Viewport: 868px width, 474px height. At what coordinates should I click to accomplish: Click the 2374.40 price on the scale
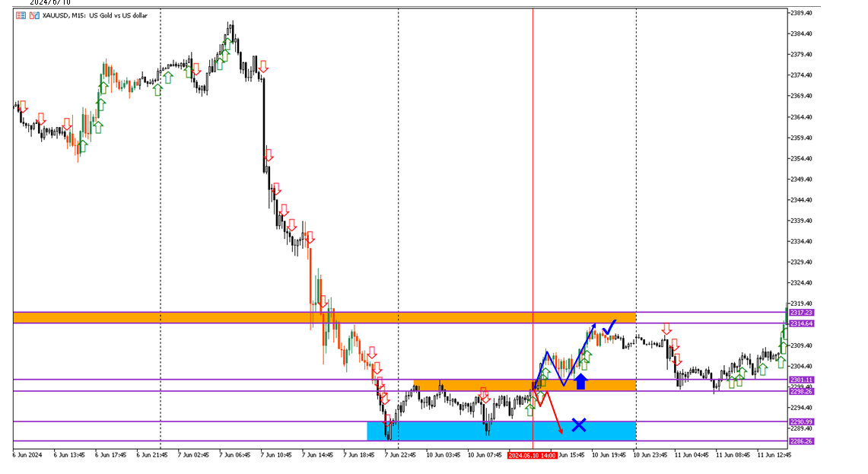[x=801, y=75]
